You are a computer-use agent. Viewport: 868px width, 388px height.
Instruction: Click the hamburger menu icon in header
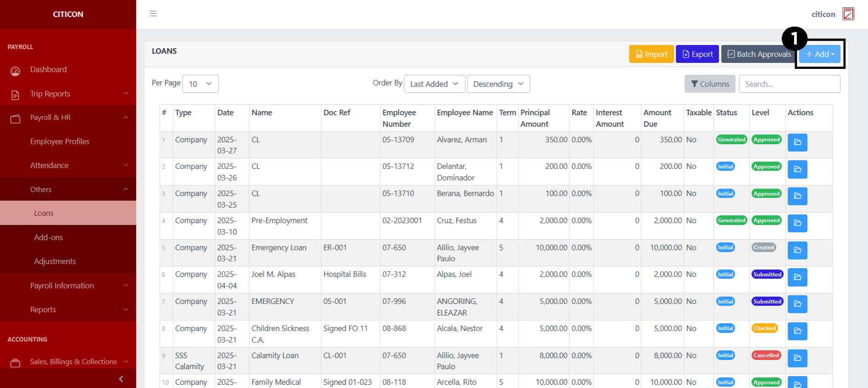(153, 14)
